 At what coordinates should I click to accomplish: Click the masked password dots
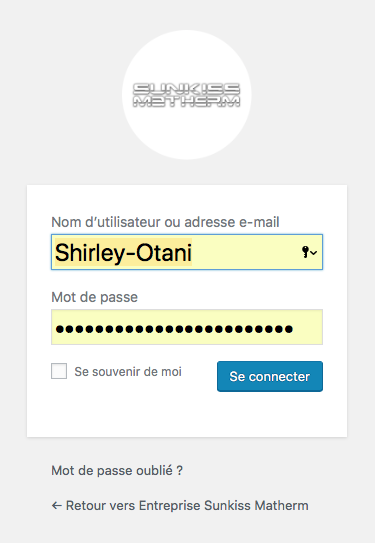point(175,329)
